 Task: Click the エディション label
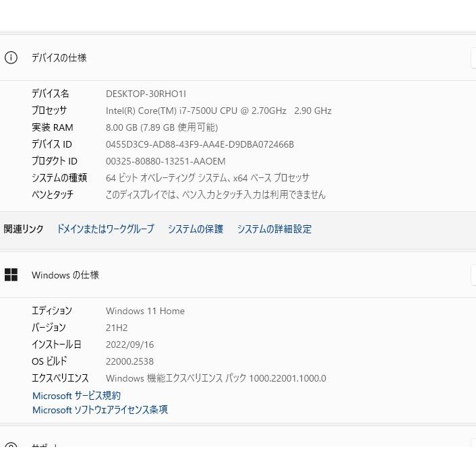click(x=52, y=311)
